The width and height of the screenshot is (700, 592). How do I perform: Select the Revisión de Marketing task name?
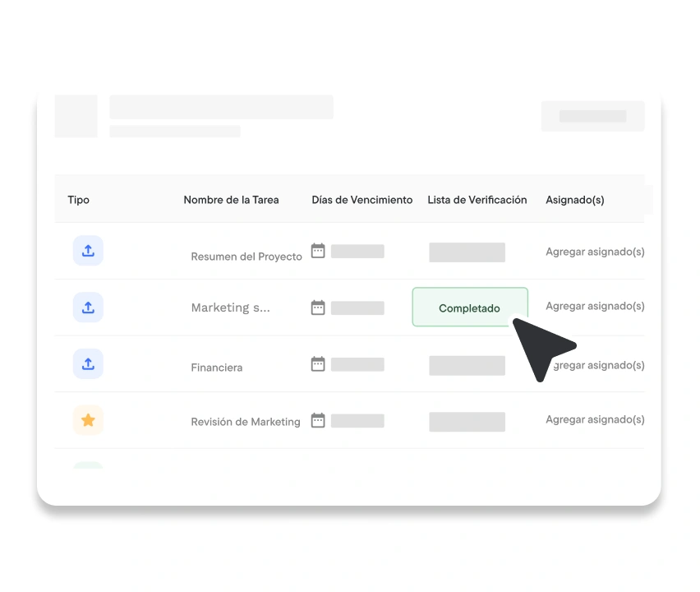pos(246,422)
